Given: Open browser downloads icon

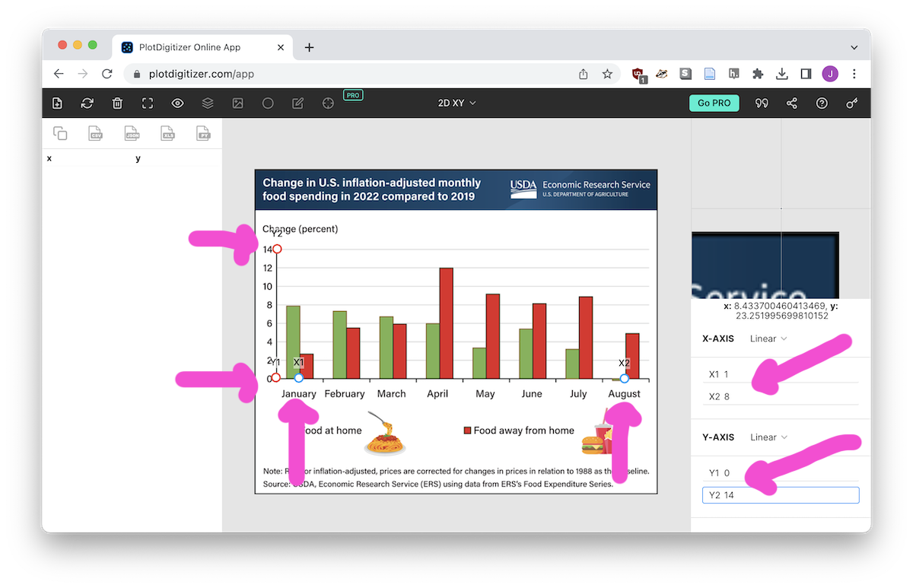Looking at the screenshot, I should pos(781,74).
